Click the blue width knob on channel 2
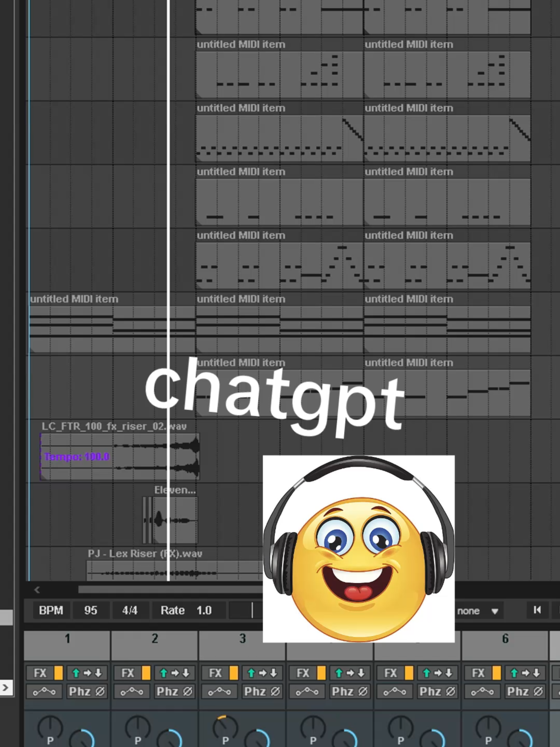Screen dimensions: 560x747 click(x=170, y=739)
